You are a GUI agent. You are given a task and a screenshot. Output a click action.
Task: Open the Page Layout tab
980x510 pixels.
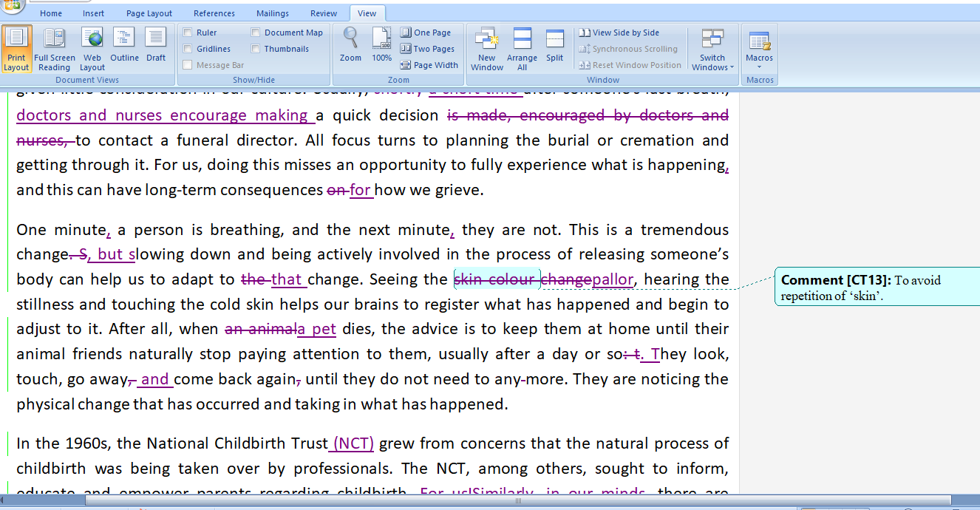(149, 13)
